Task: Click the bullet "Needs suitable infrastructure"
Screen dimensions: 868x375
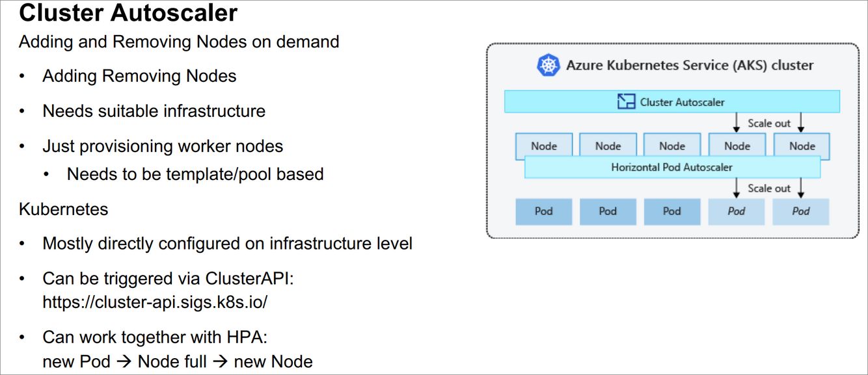Action: tap(154, 111)
